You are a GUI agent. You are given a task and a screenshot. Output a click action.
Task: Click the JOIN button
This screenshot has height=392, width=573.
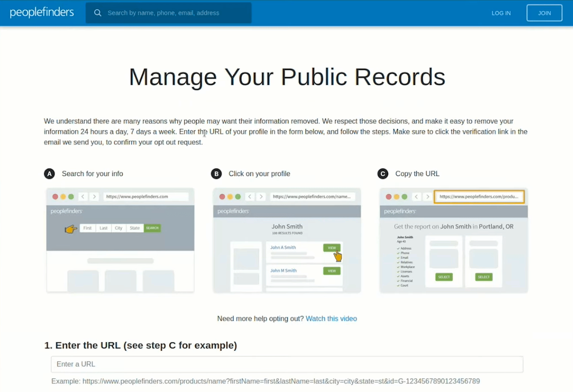coord(544,13)
